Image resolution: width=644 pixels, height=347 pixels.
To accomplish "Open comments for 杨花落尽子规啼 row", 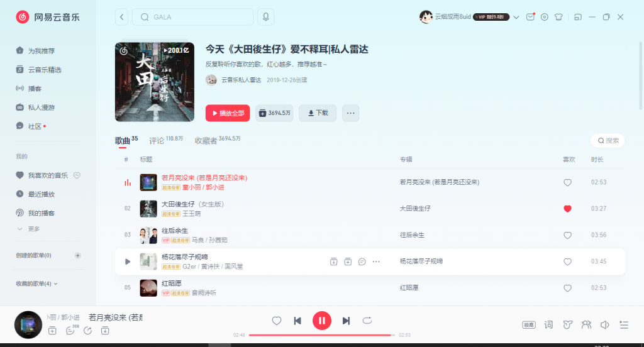I will (x=362, y=262).
